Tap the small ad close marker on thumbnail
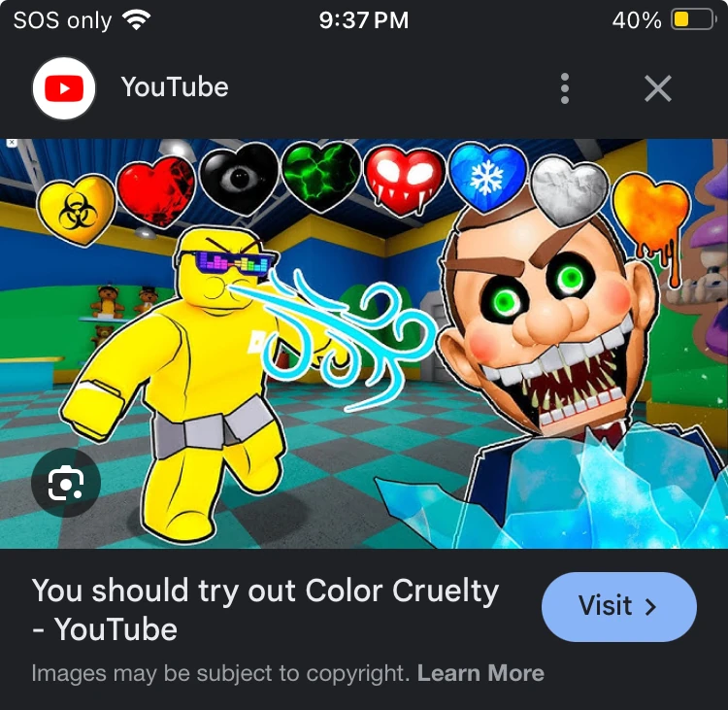728x710 pixels. [11, 143]
